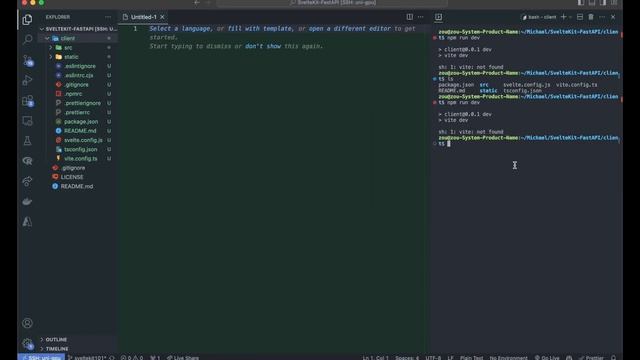Viewport: 640px width, 360px height.
Task: Click the git branch name in status bar
Action: (x=87, y=358)
